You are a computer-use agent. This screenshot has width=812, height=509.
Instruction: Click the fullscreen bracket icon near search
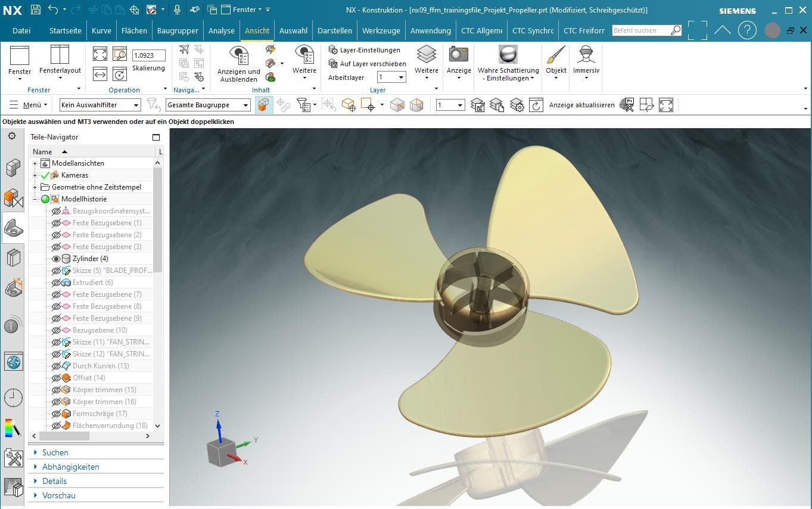tap(697, 30)
